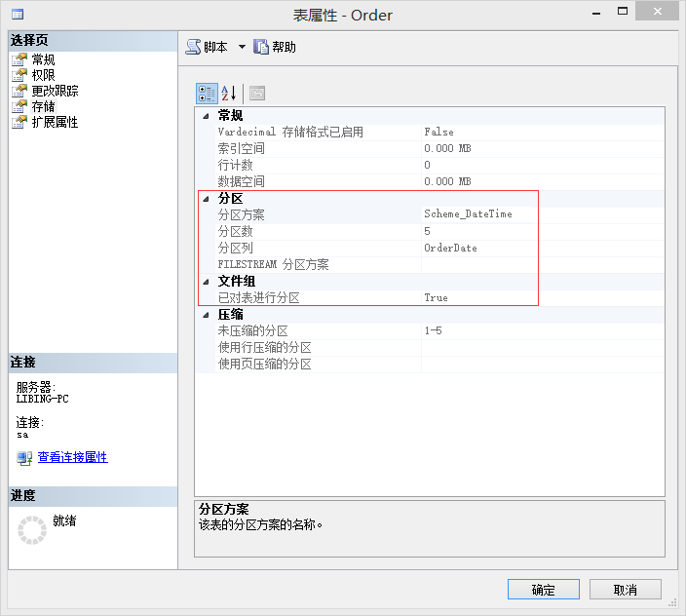This screenshot has height=616, width=686.
Task: Collapse the 常规 property category
Action: pos(206,116)
